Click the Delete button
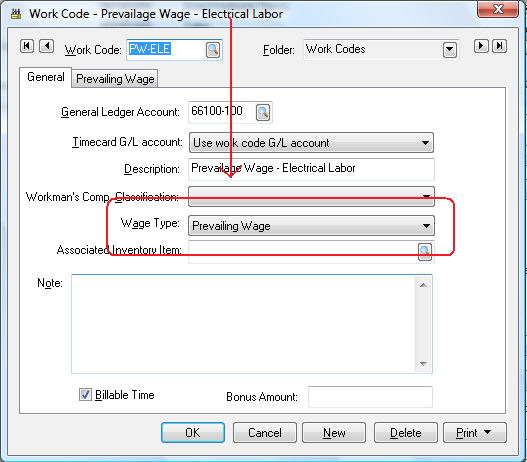This screenshot has width=527, height=462. 406,432
